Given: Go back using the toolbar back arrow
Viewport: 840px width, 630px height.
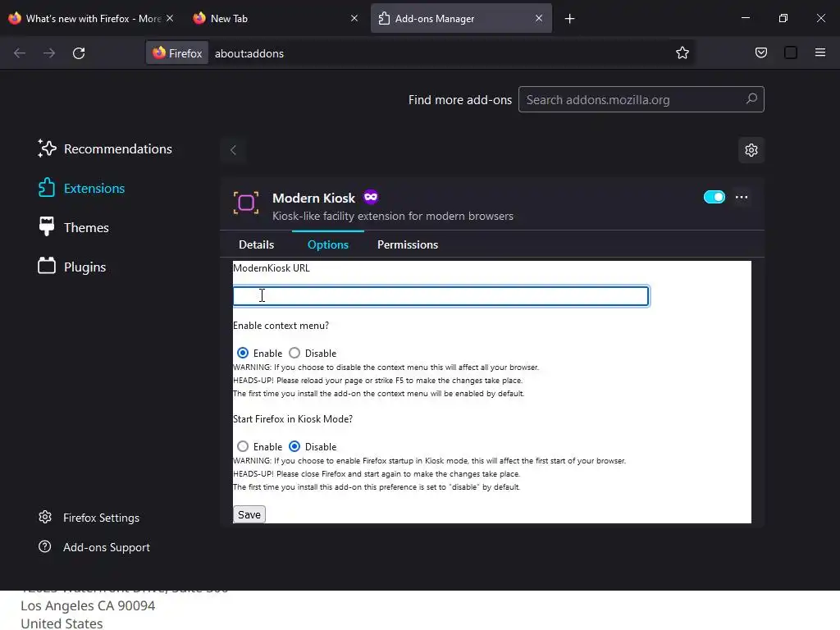Looking at the screenshot, I should [20, 53].
